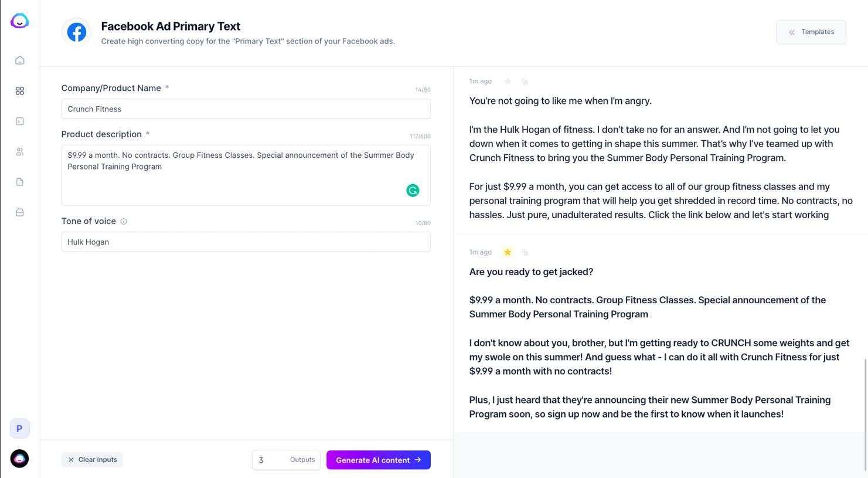This screenshot has height=478, width=868.
Task: Click the Tone of voice info tooltip icon
Action: [x=123, y=221]
